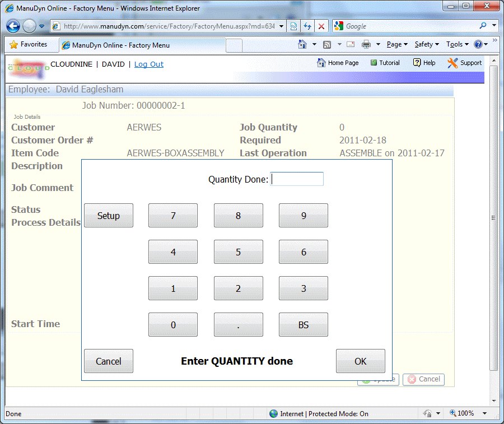504x424 pixels.
Task: Click the Help question mark icon
Action: 417,63
